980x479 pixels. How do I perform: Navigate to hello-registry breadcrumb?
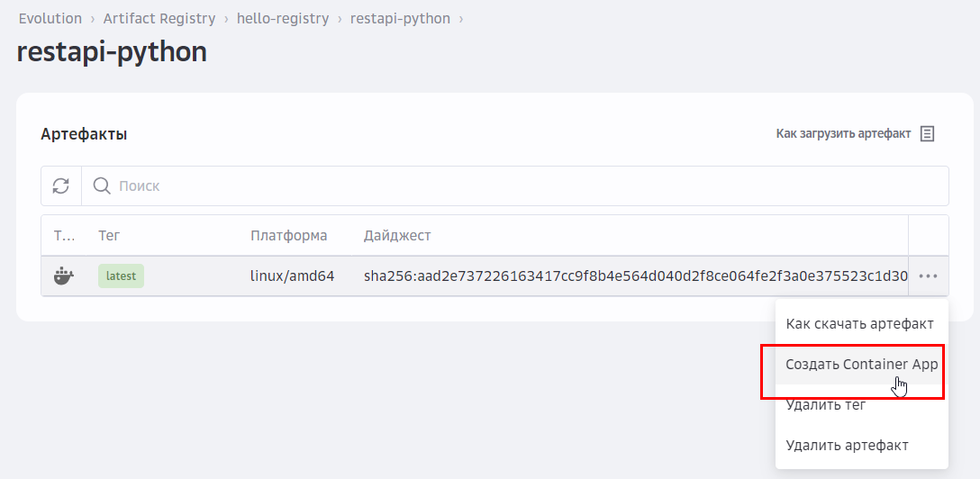tap(283, 18)
